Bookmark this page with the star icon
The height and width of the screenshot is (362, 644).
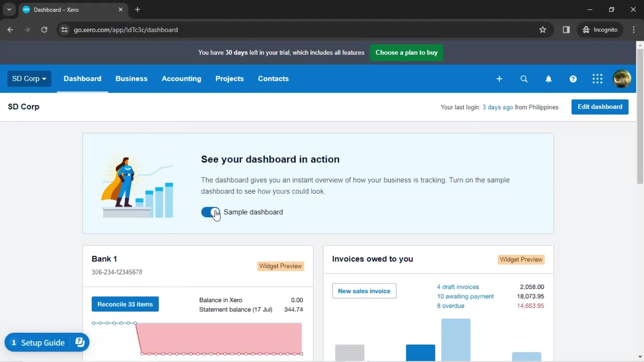543,30
